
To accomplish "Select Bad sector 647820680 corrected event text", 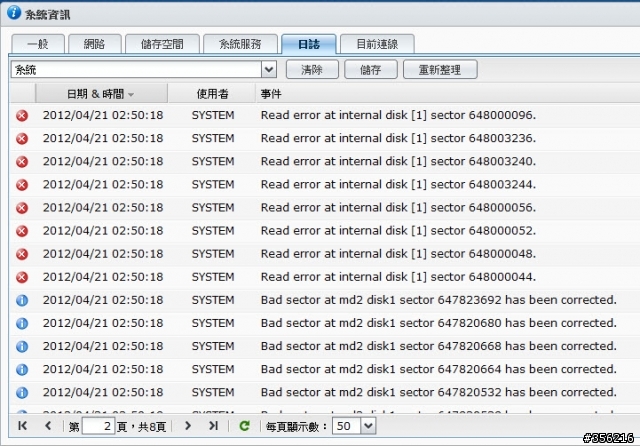I will pos(439,324).
